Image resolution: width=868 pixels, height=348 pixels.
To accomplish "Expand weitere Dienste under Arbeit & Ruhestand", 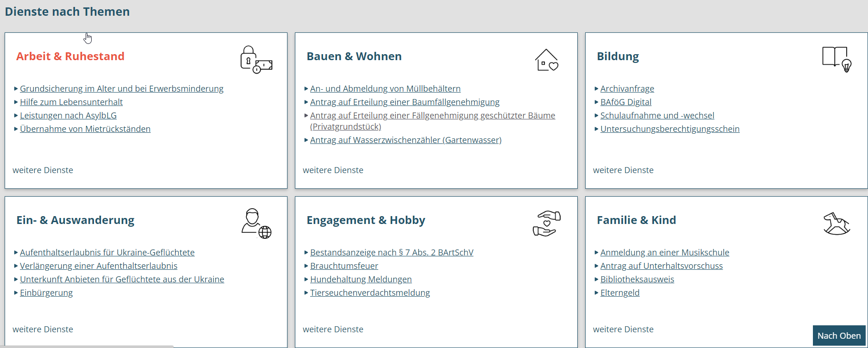I will click(x=43, y=170).
